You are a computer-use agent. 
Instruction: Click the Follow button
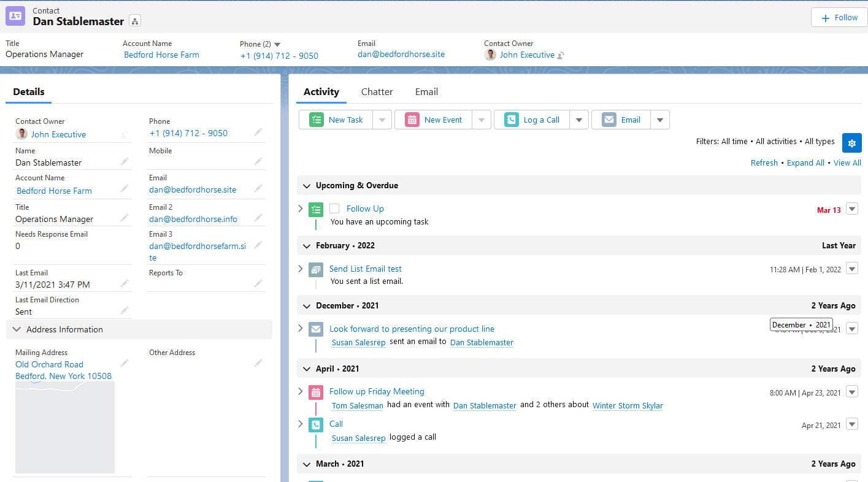pyautogui.click(x=839, y=18)
